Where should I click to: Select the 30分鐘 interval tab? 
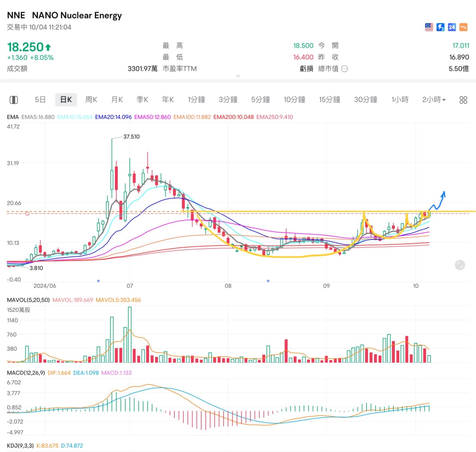(366, 100)
